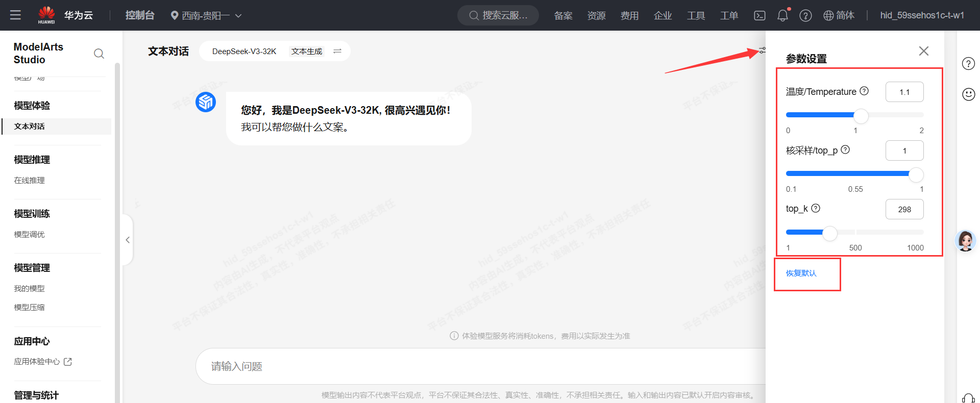Click the top_p help info icon
The height and width of the screenshot is (403, 980).
[x=845, y=149]
